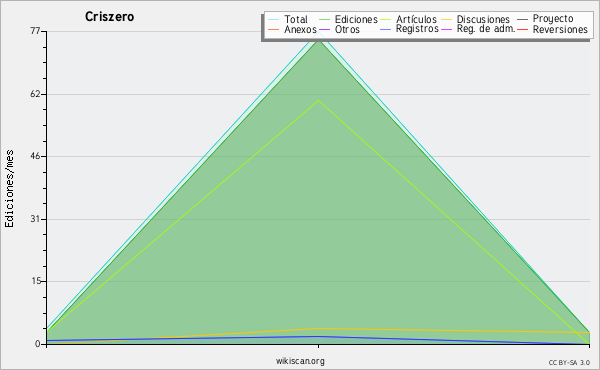Click the wikiscan.org label
Viewport: 600px width, 370px height.
tap(300, 361)
